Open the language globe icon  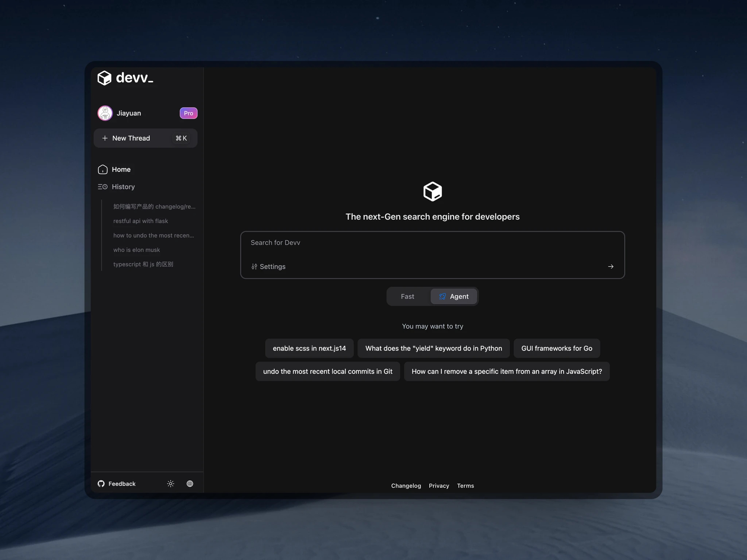click(189, 483)
